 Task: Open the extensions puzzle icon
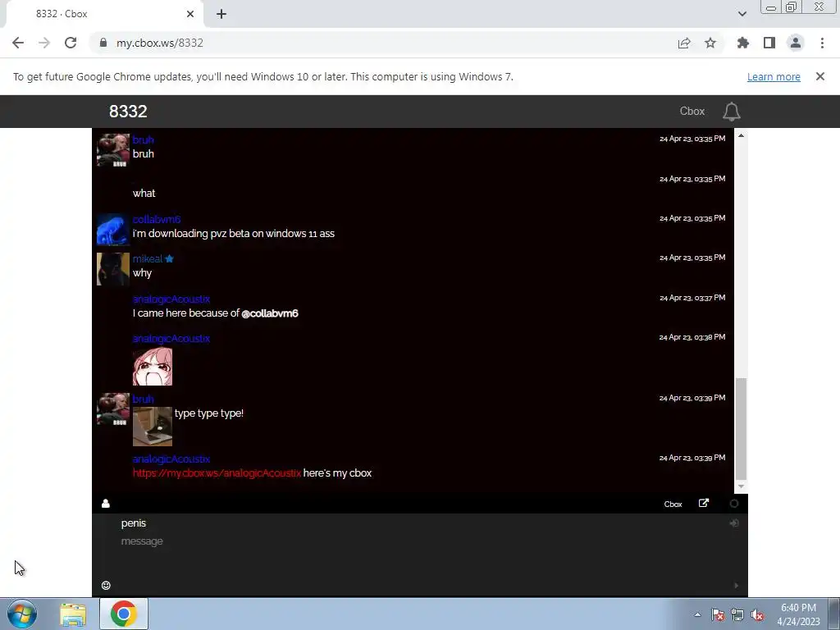coord(743,43)
